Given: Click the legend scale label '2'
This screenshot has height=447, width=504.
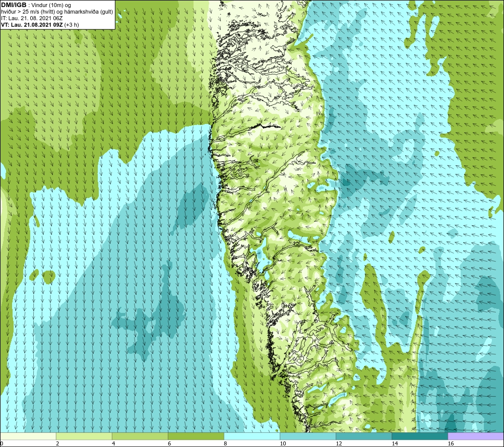Looking at the screenshot, I should [x=57, y=443].
